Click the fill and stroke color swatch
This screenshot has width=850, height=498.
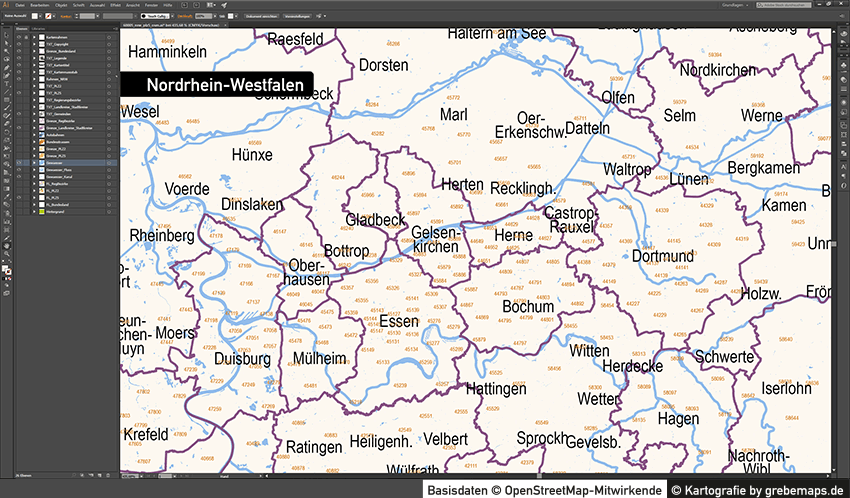click(6, 269)
